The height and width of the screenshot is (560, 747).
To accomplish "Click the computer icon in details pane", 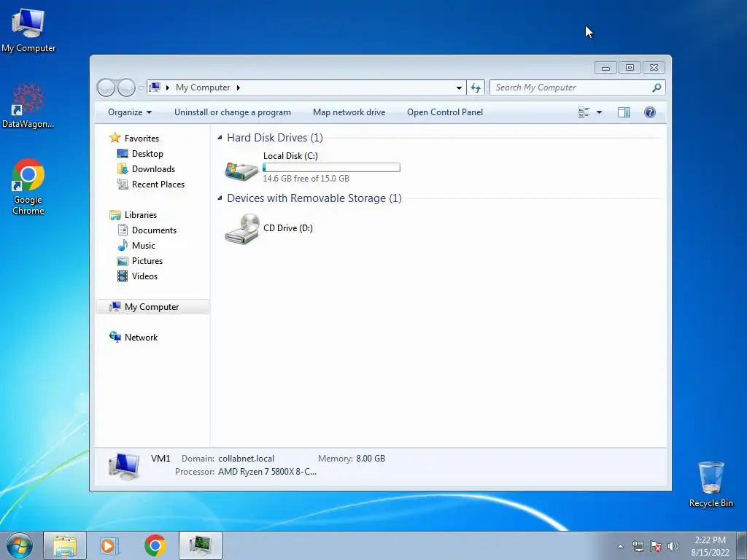I will tap(124, 466).
